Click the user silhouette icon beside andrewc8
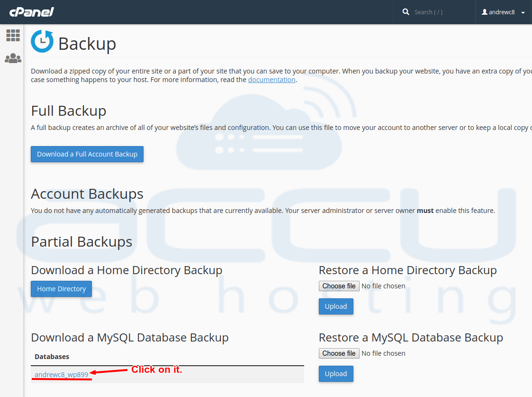This screenshot has width=532, height=397. coord(485,12)
